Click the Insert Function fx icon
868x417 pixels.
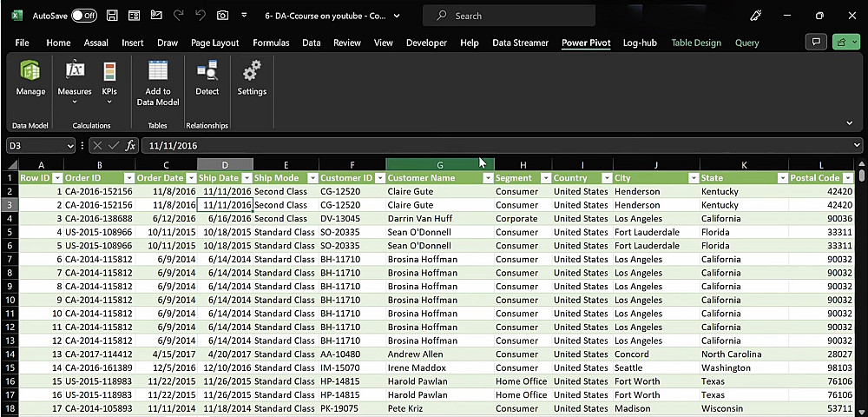(130, 146)
